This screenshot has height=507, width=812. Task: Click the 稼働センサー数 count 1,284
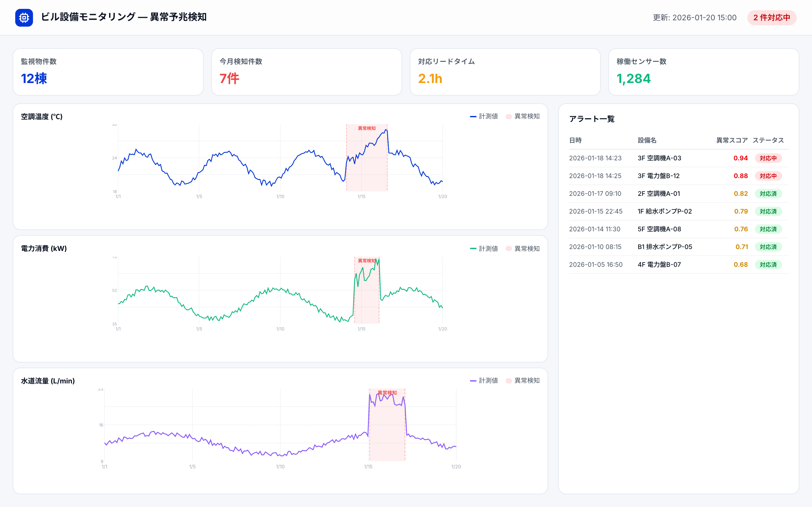pyautogui.click(x=633, y=79)
